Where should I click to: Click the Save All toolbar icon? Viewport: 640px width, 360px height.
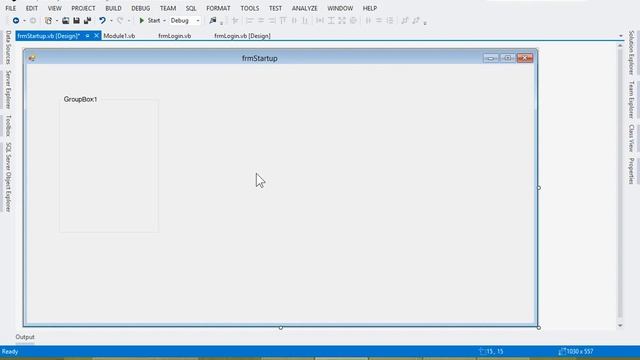click(87, 20)
